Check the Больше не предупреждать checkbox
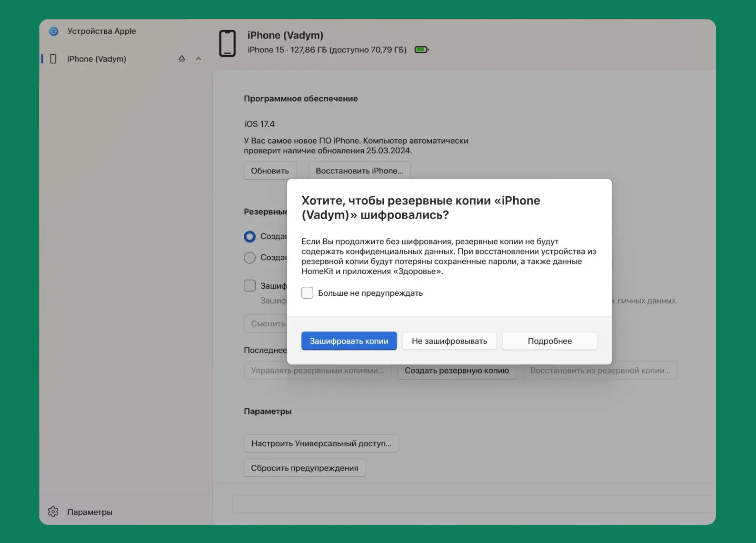Image resolution: width=756 pixels, height=543 pixels. [308, 292]
